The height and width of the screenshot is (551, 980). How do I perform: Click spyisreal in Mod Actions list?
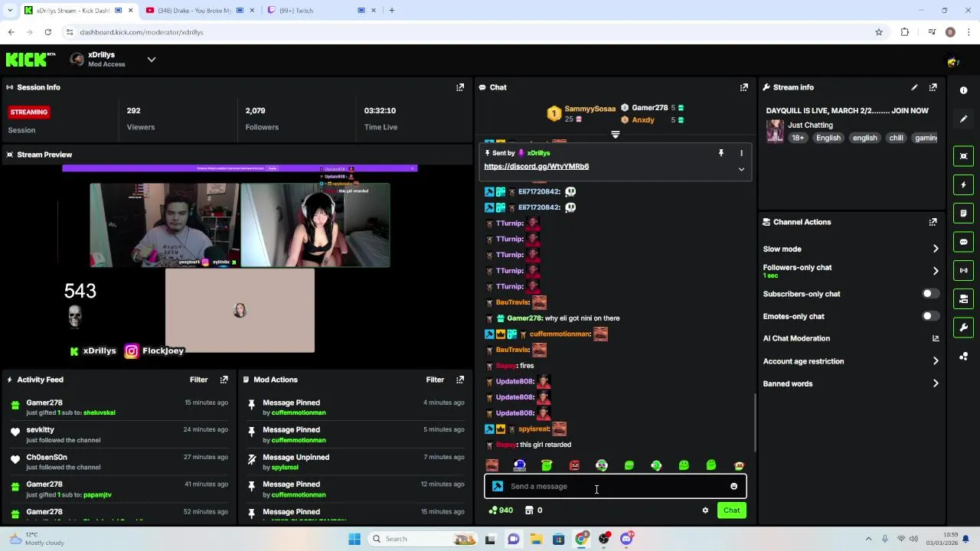tap(285, 468)
